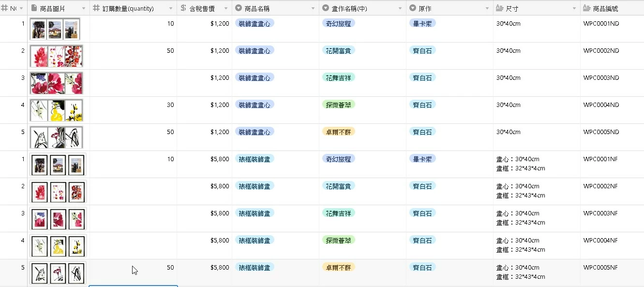Open the 畫作名稱(中) column dropdown menu
Viewport: 644px width, 287px height.
pyautogui.click(x=400, y=9)
